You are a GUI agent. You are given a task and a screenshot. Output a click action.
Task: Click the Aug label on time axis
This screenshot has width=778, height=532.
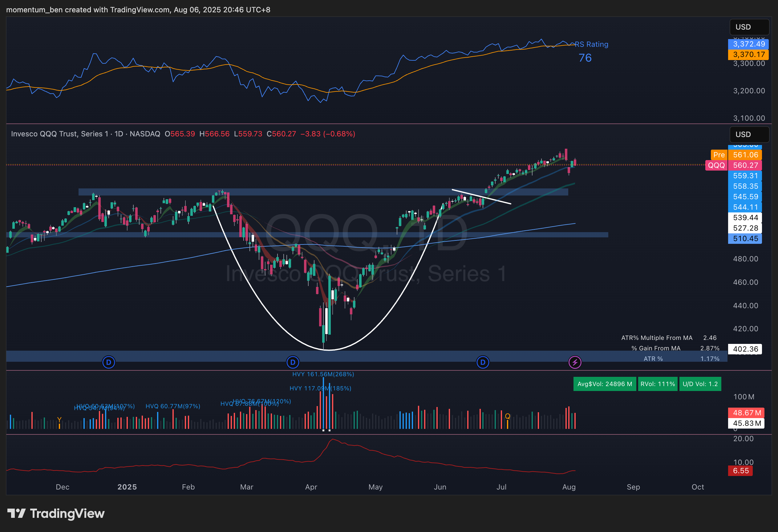coord(569,487)
